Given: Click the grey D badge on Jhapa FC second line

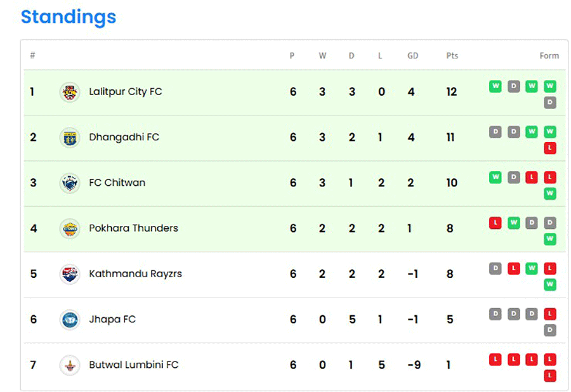Looking at the screenshot, I should [550, 330].
